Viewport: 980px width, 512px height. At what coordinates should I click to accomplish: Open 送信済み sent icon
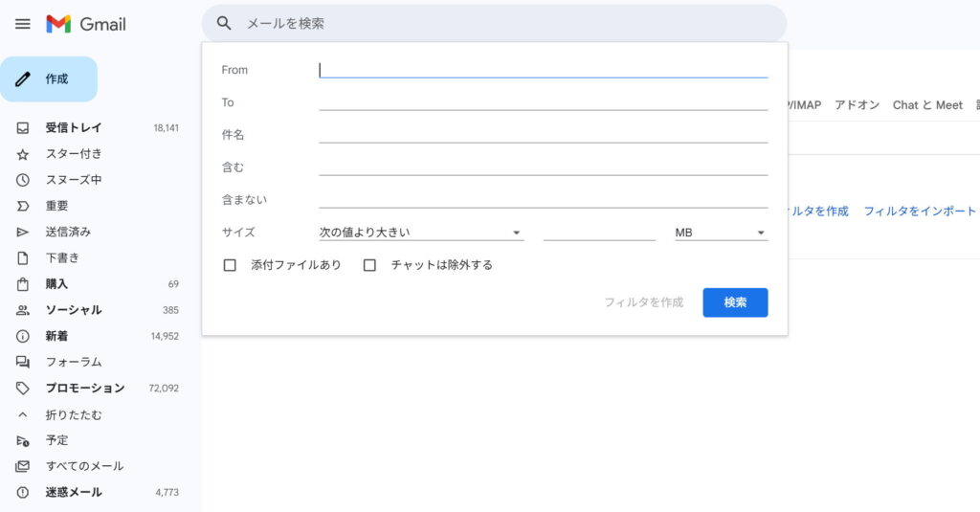(x=23, y=232)
